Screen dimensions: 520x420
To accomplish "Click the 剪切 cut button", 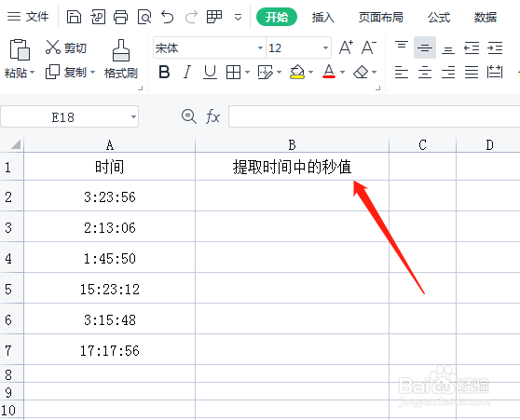I will tap(66, 47).
